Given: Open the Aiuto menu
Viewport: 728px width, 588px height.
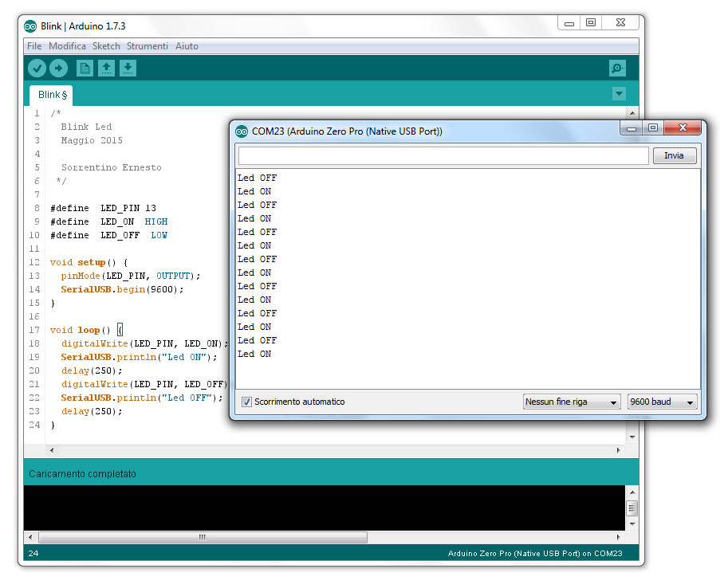Looking at the screenshot, I should (x=187, y=46).
